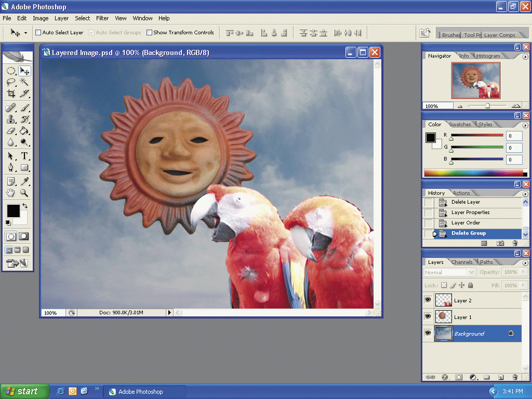
Task: Select the Crop tool
Action: tap(11, 94)
